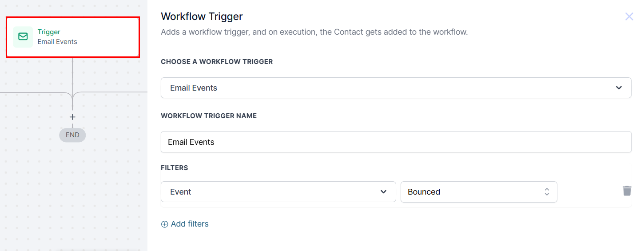Click the circled plus icon beside Add filters
Viewport: 644px width, 251px height.
164,224
